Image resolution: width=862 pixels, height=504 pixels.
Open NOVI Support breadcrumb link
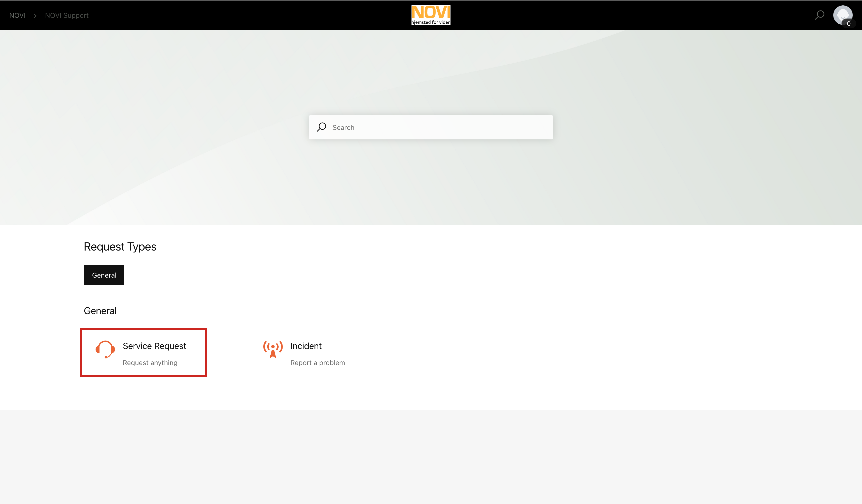(67, 15)
